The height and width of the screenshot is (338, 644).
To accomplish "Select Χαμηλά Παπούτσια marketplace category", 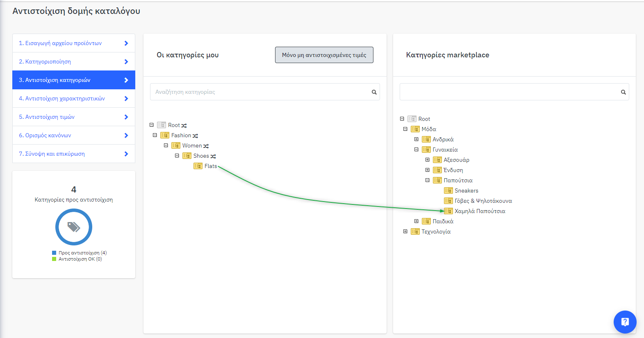I will click(x=480, y=211).
